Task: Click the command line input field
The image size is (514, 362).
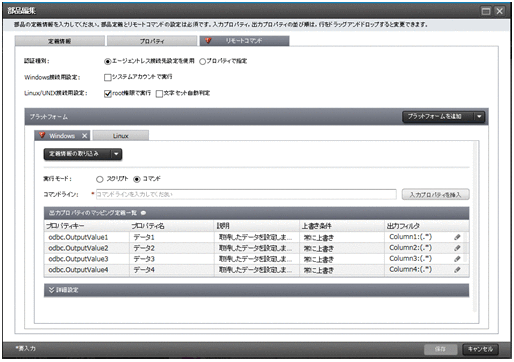Action: point(246,194)
